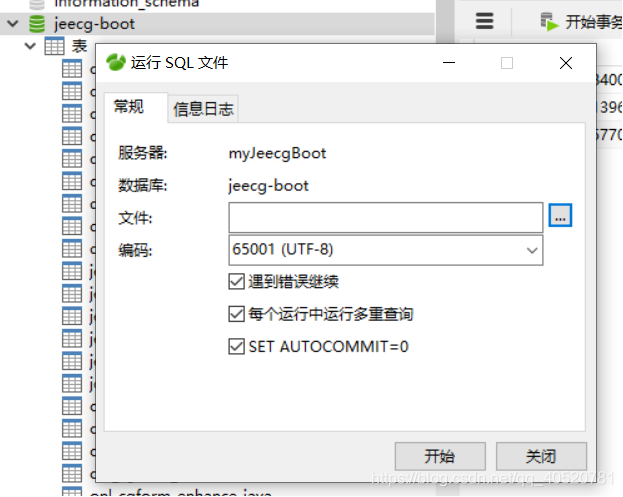The image size is (623, 497).
Task: Toggle the 遇到错误继续 checkbox
Action: (x=236, y=281)
